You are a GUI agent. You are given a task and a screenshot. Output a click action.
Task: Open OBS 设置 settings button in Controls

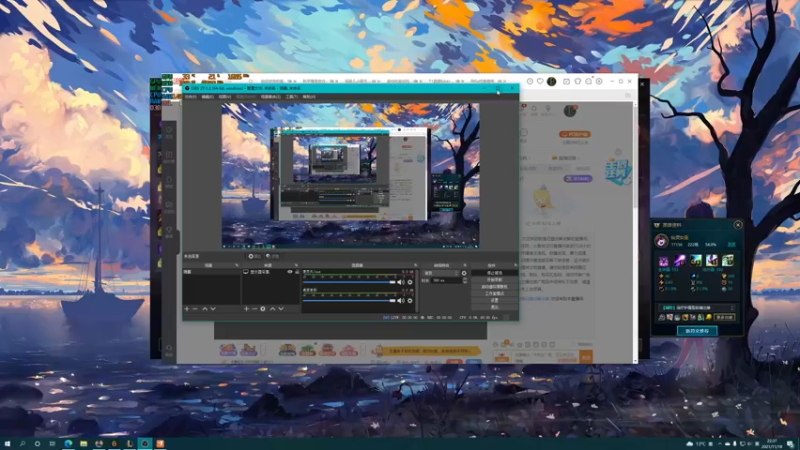click(x=494, y=301)
